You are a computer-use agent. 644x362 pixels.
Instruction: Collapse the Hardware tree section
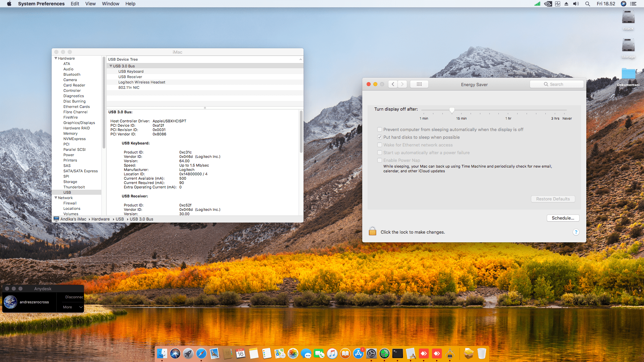(x=56, y=58)
